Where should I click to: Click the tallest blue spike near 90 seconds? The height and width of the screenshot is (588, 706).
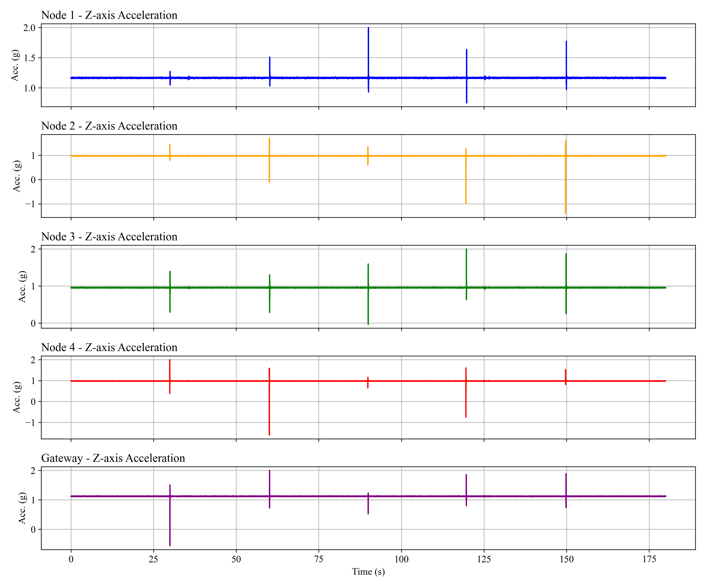(x=368, y=50)
